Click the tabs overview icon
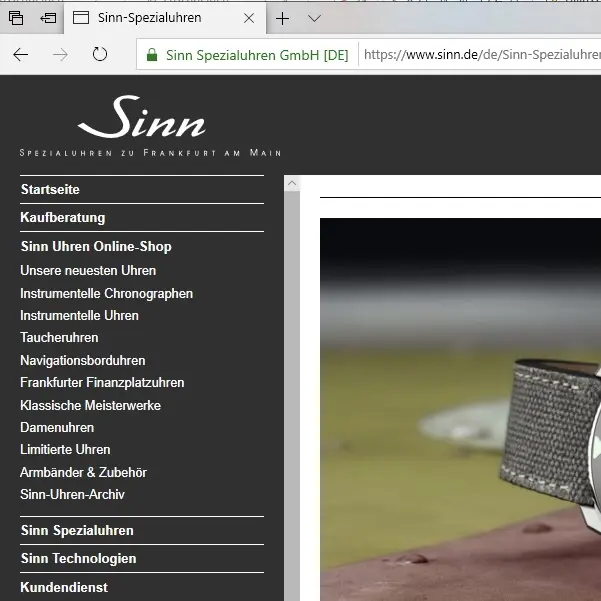The image size is (601, 601). [x=16, y=18]
